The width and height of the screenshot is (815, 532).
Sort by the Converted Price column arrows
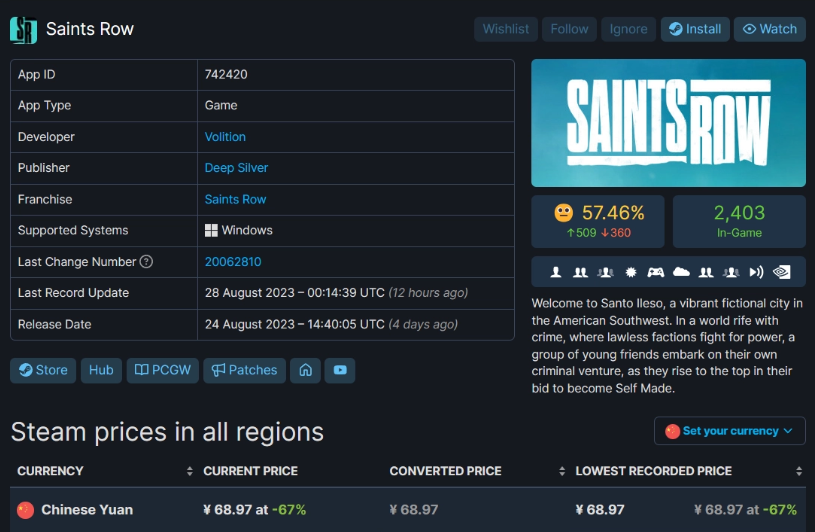tap(562, 471)
